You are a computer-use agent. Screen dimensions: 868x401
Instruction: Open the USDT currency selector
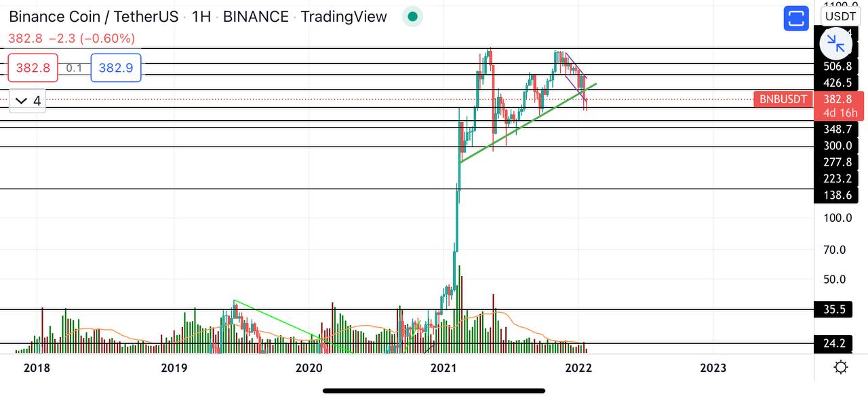tap(840, 16)
